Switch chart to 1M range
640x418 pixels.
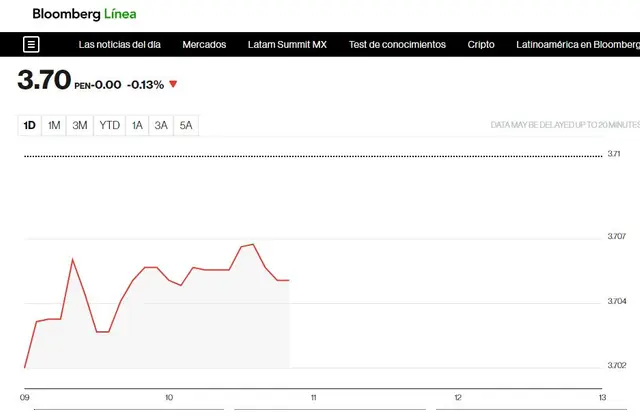(x=54, y=125)
